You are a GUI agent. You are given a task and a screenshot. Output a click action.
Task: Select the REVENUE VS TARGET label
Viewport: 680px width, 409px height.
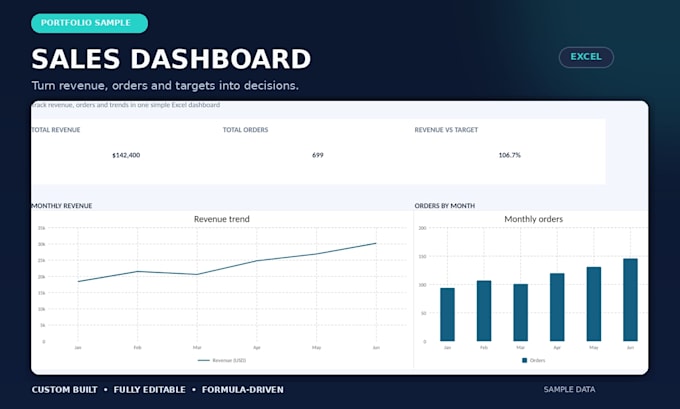(446, 130)
